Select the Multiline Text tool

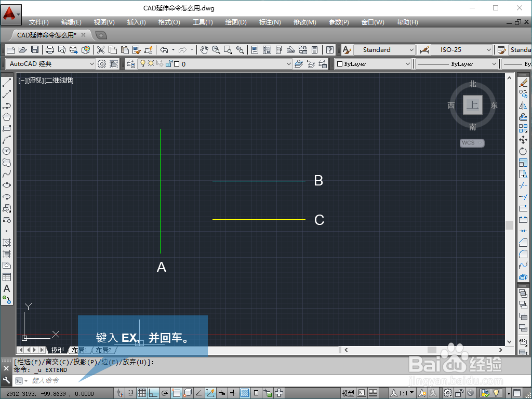pyautogui.click(x=7, y=289)
